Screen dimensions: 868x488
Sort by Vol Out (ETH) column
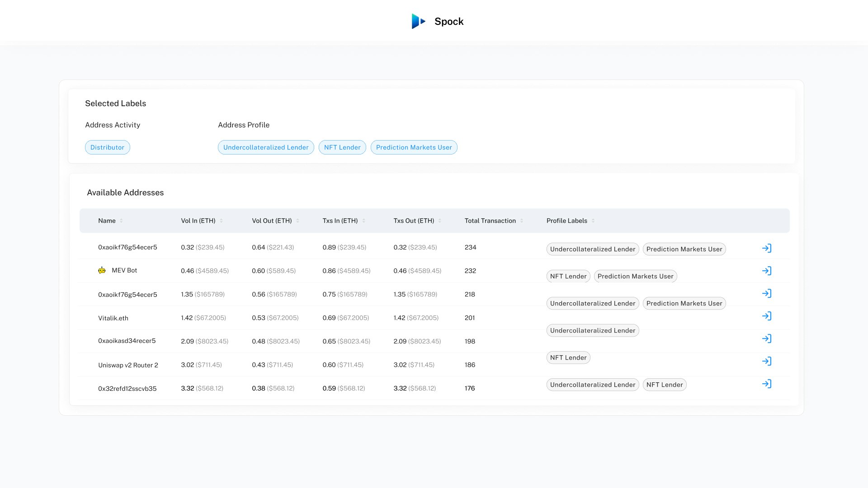click(x=297, y=221)
